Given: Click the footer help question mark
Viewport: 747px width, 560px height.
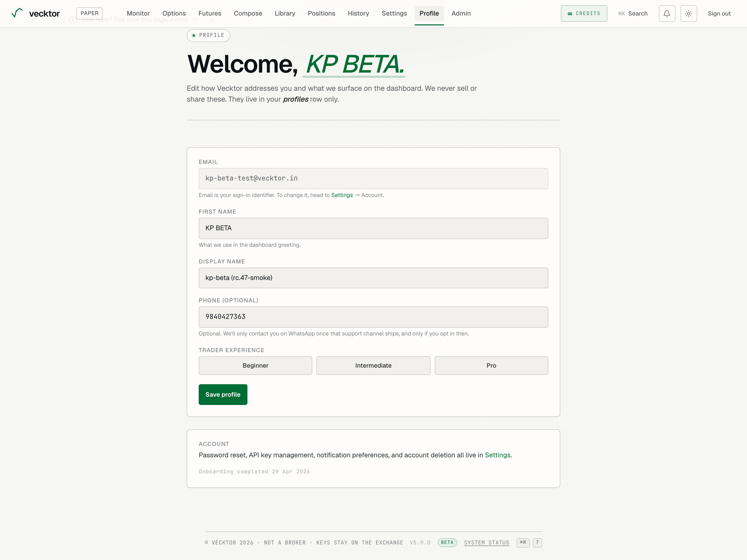Looking at the screenshot, I should pyautogui.click(x=537, y=542).
